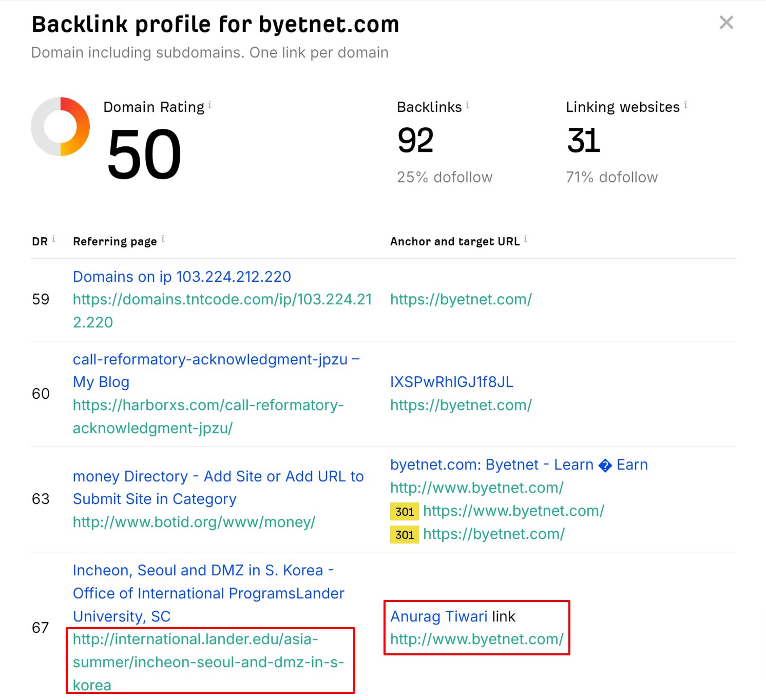The image size is (766, 700).
Task: Open the harborxs.com referring URL
Action: click(208, 416)
